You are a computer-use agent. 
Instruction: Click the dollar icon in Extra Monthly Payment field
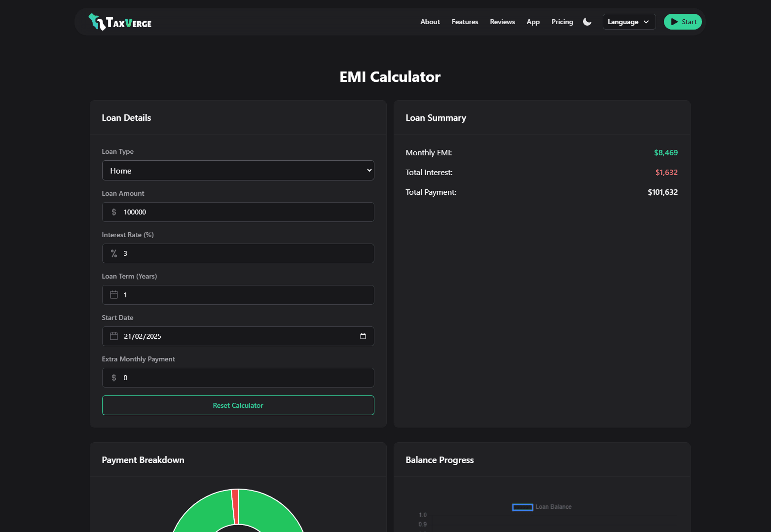[113, 378]
